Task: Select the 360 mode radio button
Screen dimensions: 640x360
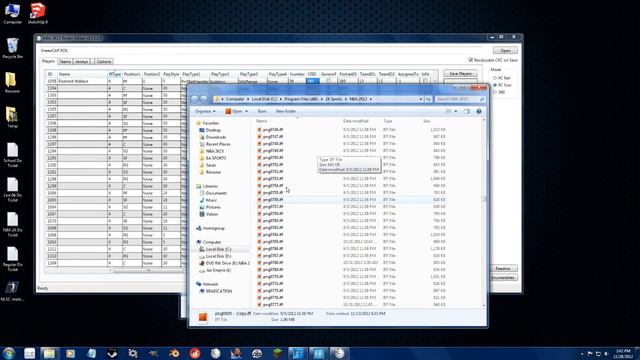Action: pyautogui.click(x=495, y=92)
